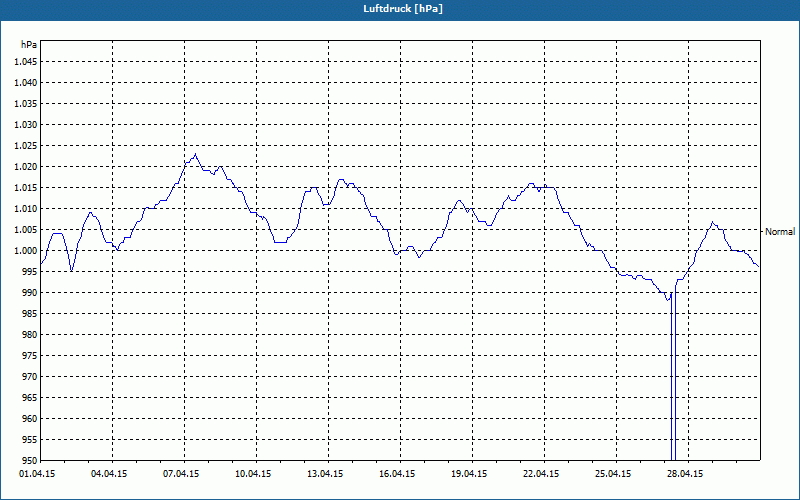Click the '995' pressure axis value
The image size is (800, 500).
coord(30,272)
